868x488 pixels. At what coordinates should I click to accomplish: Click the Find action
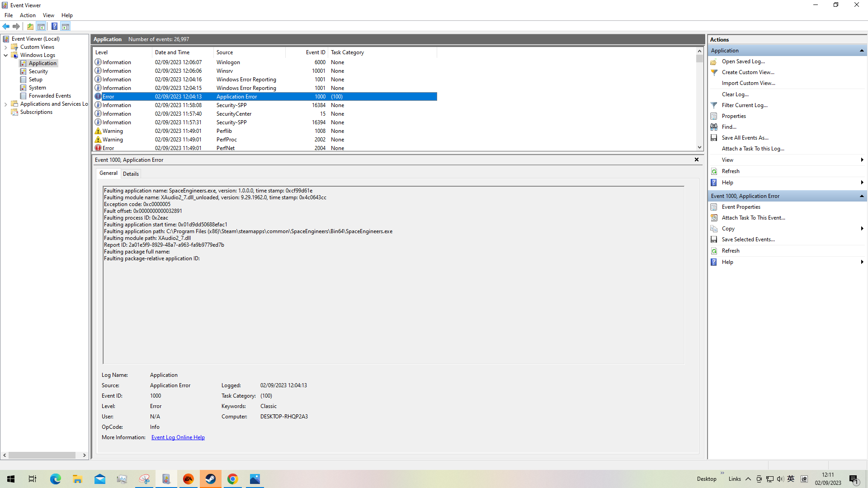click(x=729, y=127)
